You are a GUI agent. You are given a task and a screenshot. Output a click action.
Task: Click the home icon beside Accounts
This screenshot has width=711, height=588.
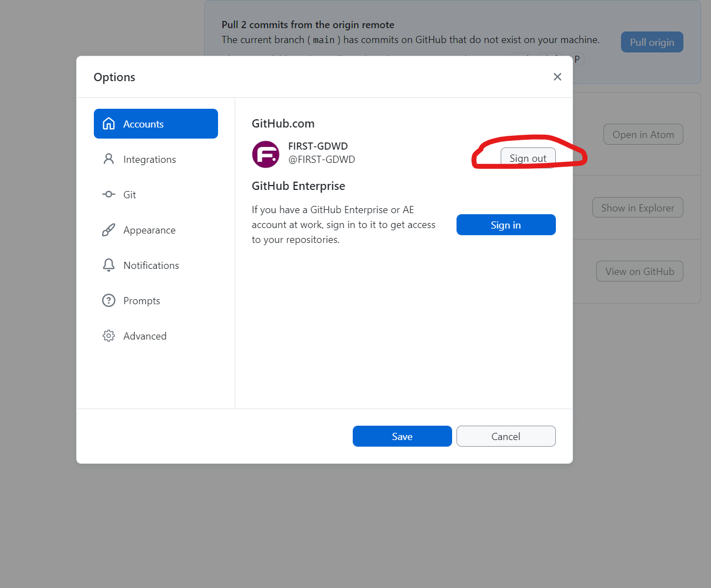click(109, 124)
